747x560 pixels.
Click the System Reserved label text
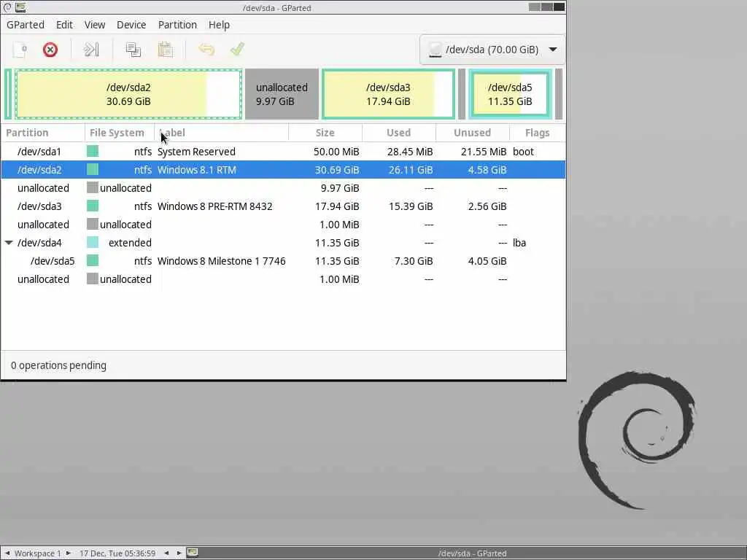pyautogui.click(x=196, y=152)
